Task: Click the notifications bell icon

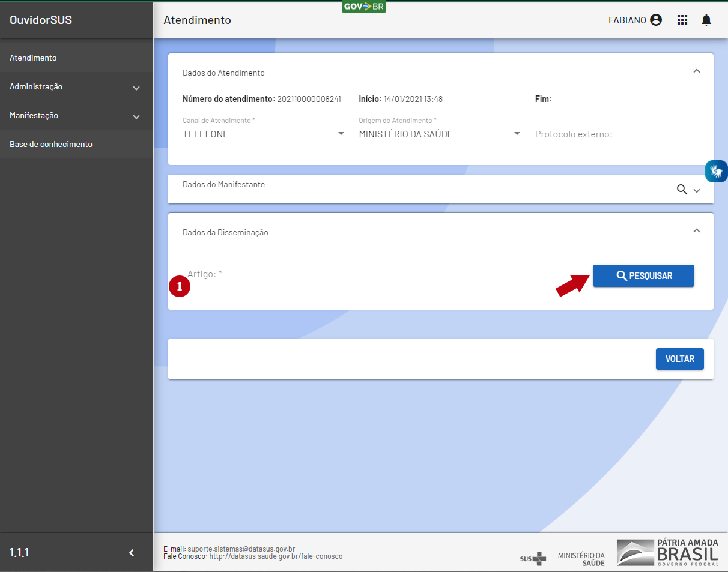Action: click(706, 20)
